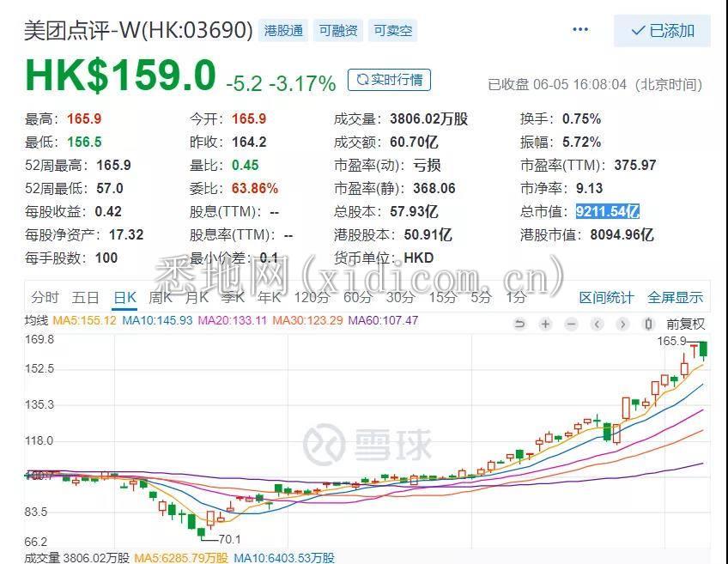The image size is (728, 564).
Task: Select the 日K chart tab
Action: click(x=124, y=298)
